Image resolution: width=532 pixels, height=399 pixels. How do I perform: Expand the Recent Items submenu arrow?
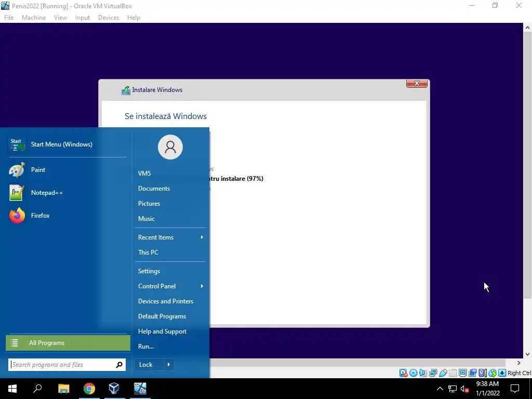coord(202,237)
